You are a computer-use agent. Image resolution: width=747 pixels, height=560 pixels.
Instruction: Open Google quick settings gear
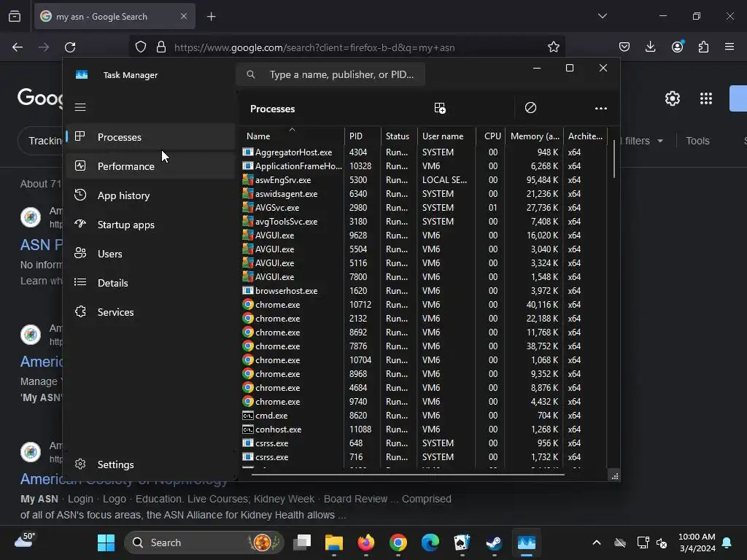tap(672, 98)
